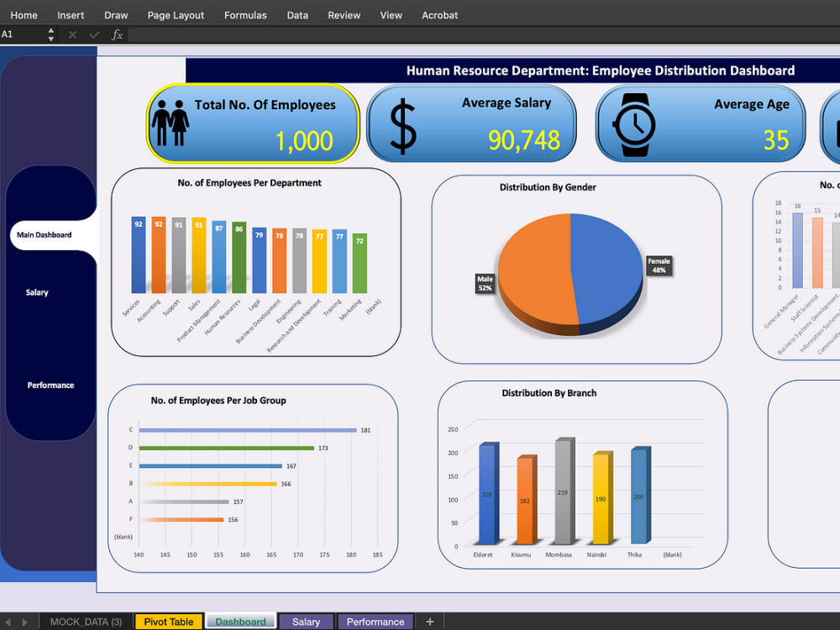840x630 pixels.
Task: Click inside the formula bar
Action: point(336,34)
